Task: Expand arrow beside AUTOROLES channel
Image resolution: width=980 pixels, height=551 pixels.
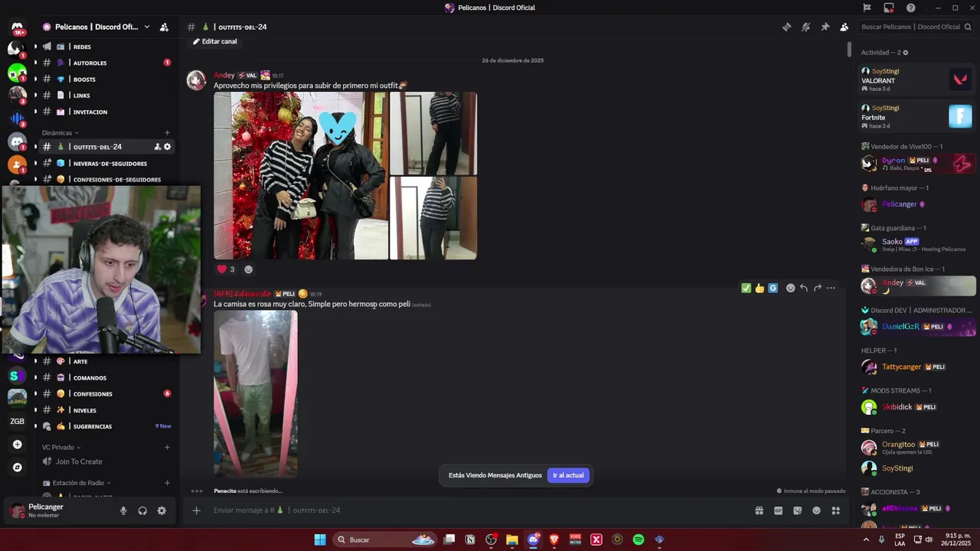Action: pos(35,63)
